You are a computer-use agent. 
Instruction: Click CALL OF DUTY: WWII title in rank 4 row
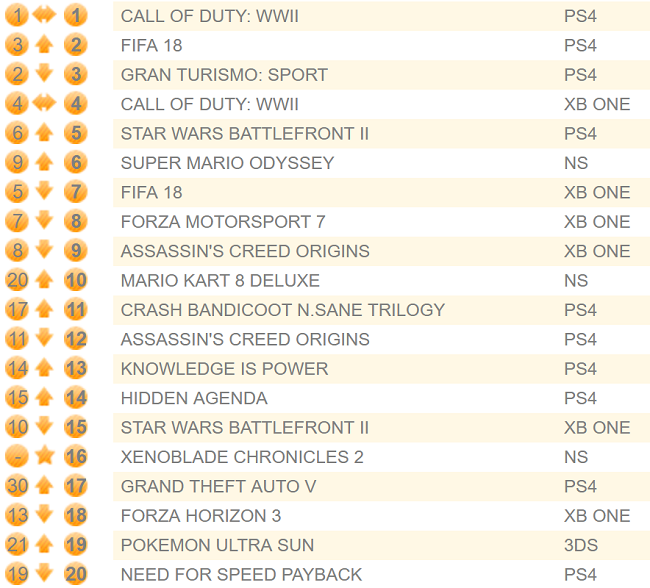point(209,104)
